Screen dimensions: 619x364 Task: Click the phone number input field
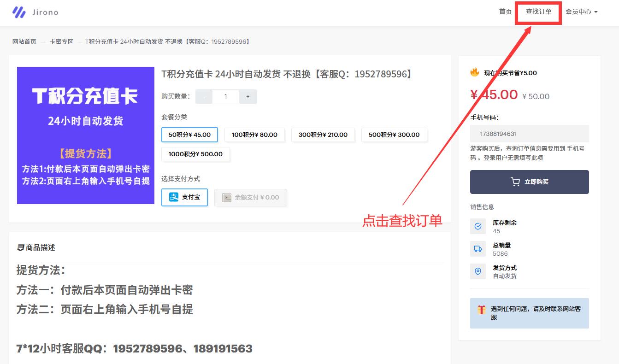530,134
